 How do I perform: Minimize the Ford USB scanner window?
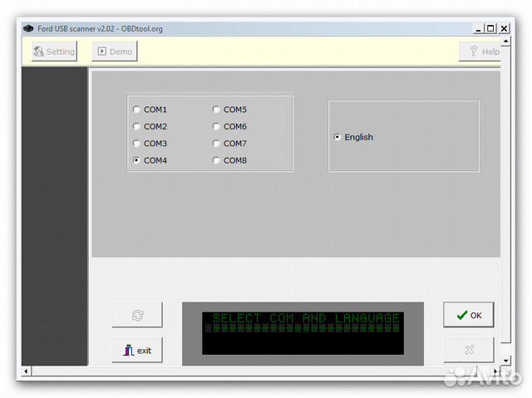point(478,29)
